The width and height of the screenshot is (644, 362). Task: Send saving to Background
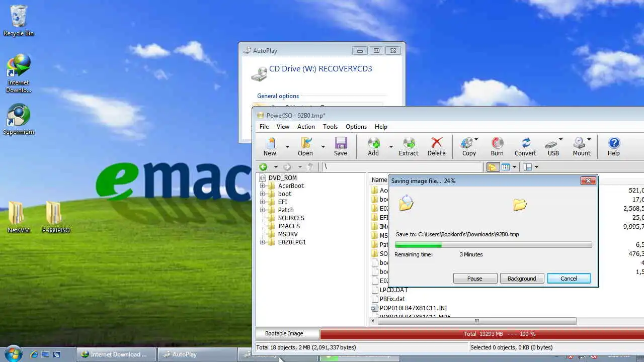click(521, 279)
